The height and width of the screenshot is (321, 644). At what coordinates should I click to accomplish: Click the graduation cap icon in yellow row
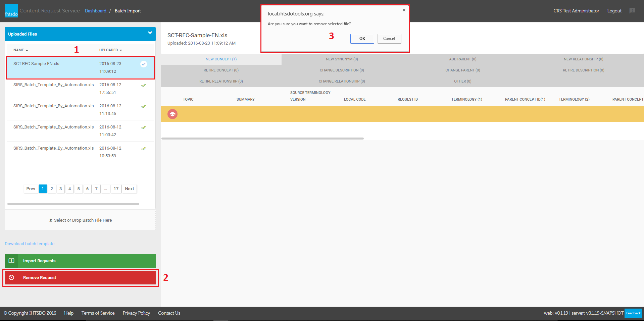(172, 114)
